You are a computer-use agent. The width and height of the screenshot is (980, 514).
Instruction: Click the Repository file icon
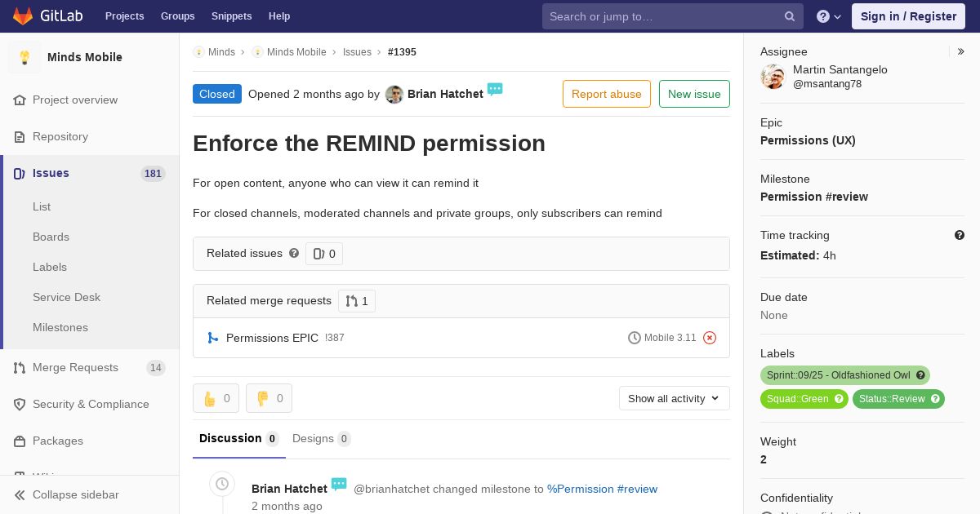tap(20, 136)
